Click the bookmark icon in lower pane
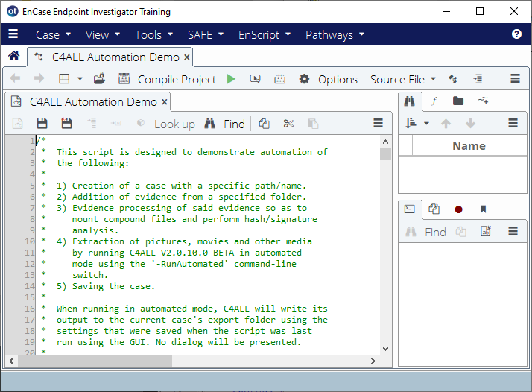 [x=483, y=209]
